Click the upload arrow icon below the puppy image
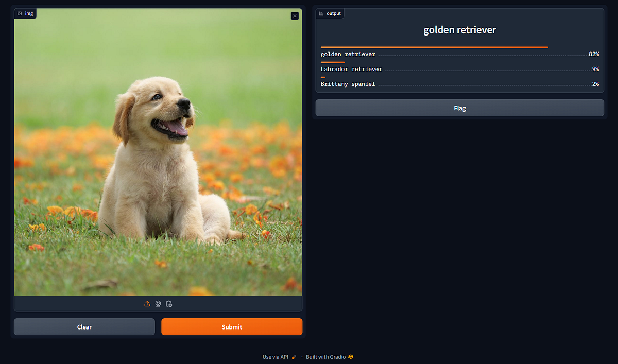 pos(147,304)
